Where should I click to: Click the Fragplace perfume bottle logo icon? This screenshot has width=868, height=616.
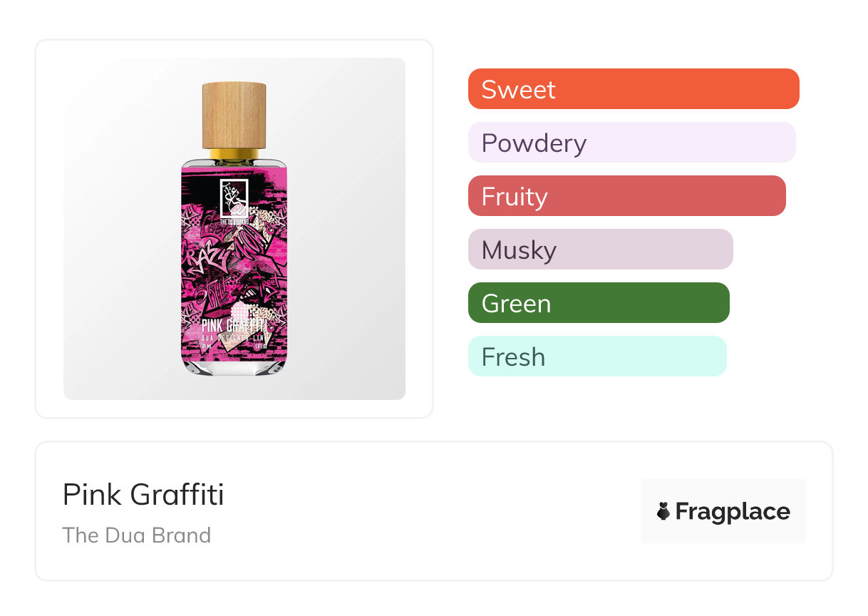pyautogui.click(x=663, y=511)
